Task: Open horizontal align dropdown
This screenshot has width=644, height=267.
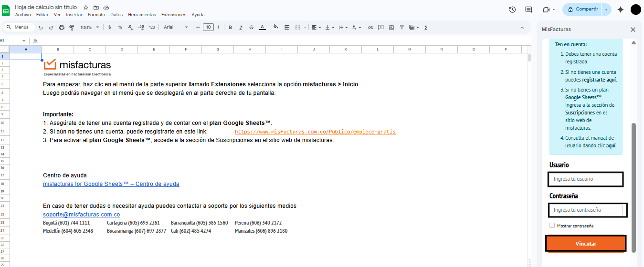Action: click(316, 28)
